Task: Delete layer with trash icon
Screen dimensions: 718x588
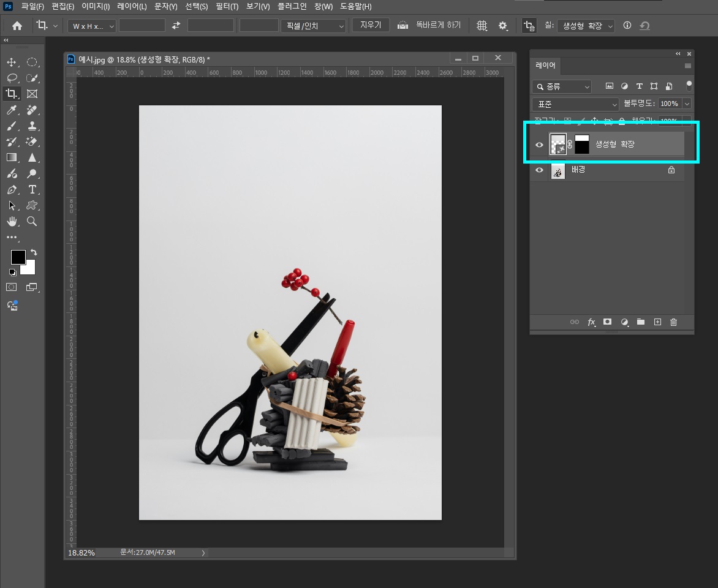Action: coord(673,322)
